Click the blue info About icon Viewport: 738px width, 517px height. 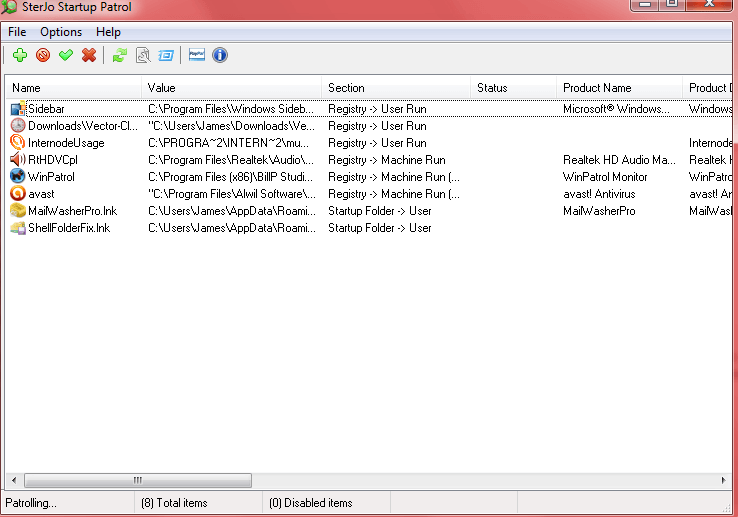[x=220, y=55]
